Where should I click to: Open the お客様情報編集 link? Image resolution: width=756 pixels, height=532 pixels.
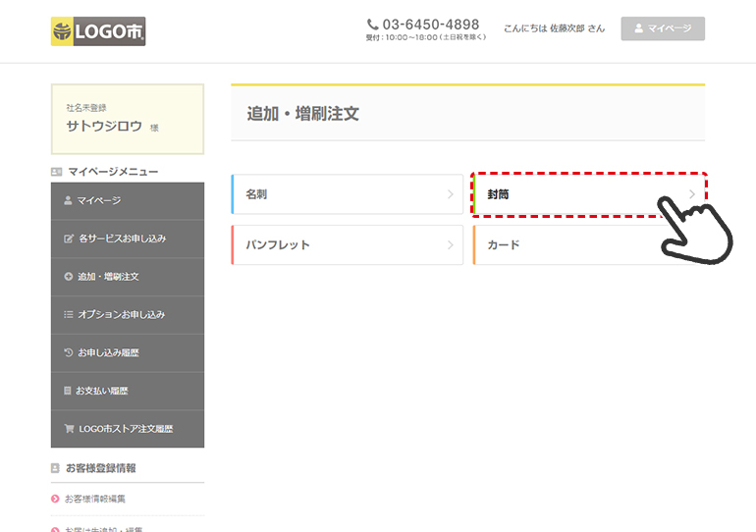pos(95,499)
